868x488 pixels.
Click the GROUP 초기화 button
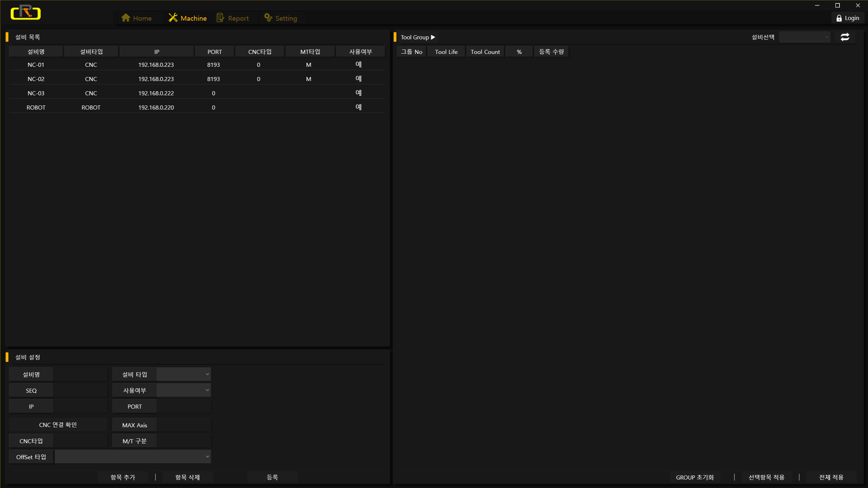tap(695, 477)
